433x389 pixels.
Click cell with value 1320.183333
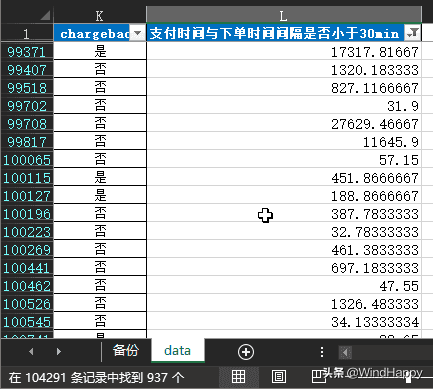coord(284,70)
